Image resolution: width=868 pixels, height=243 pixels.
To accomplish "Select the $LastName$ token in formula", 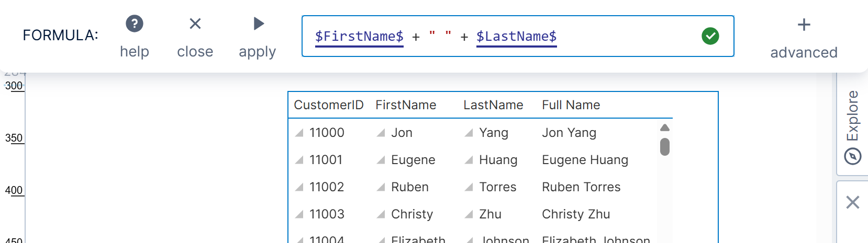I will tap(516, 36).
